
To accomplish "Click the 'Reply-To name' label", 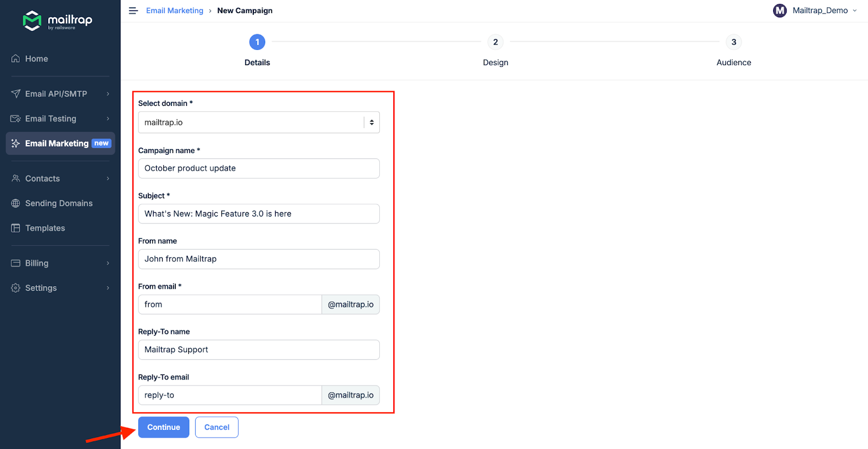I will (x=164, y=332).
